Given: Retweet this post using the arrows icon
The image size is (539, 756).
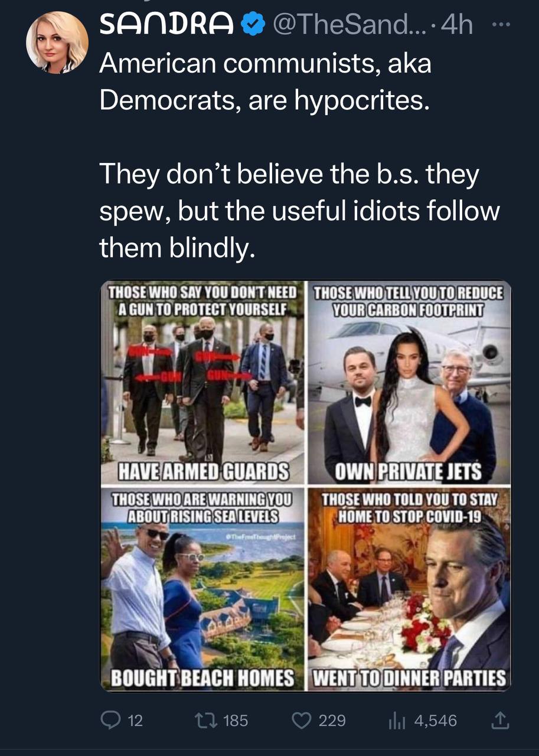Looking at the screenshot, I should (207, 721).
